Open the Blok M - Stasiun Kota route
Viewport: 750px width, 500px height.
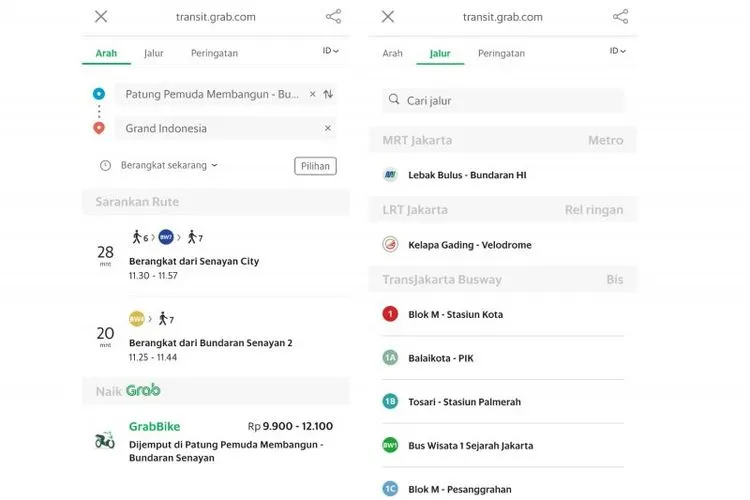(x=503, y=314)
